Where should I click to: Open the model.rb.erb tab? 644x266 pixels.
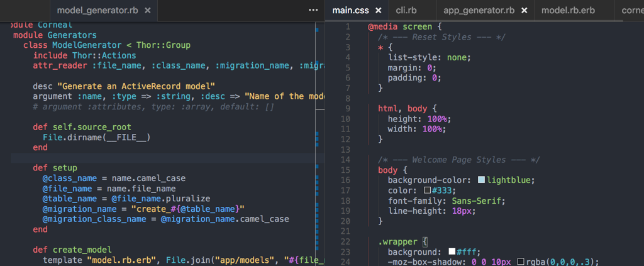568,11
